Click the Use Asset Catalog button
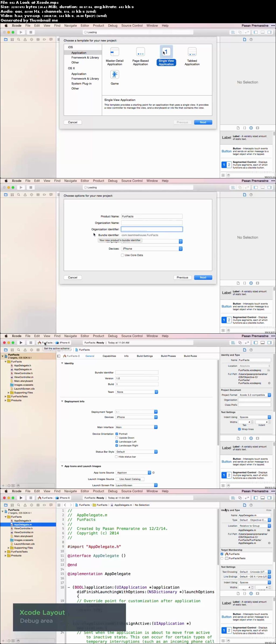This screenshot has width=276, height=644. [130, 479]
